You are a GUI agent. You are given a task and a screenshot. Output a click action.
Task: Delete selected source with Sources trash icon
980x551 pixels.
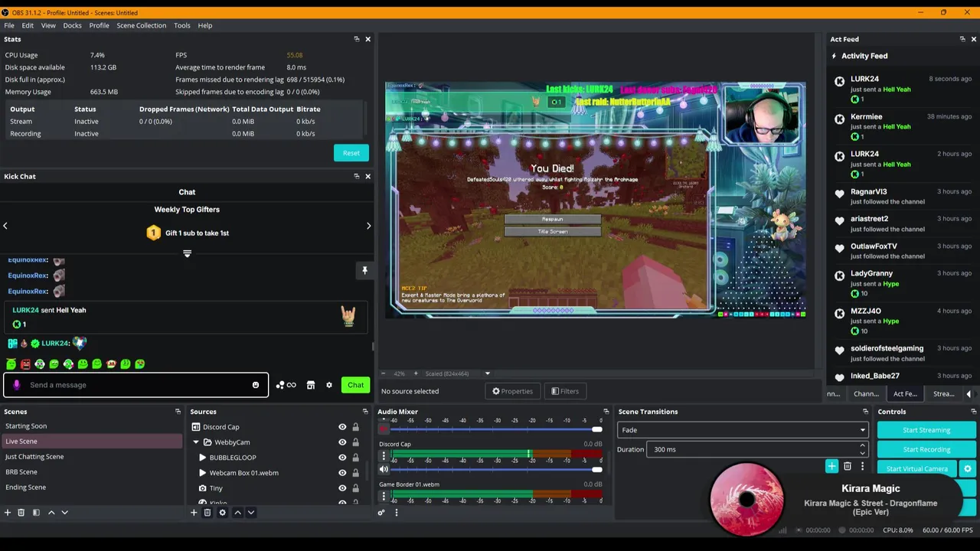tap(207, 512)
